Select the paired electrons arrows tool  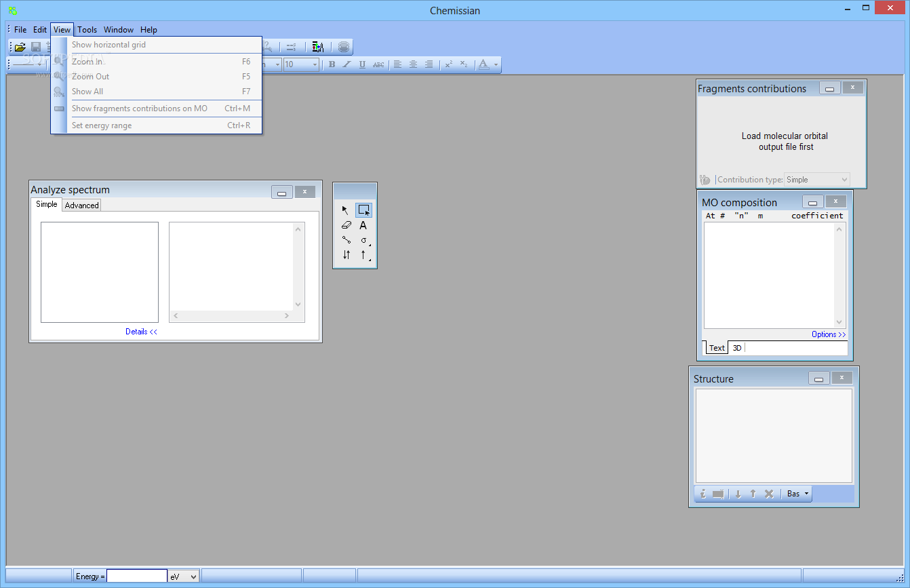coord(346,255)
